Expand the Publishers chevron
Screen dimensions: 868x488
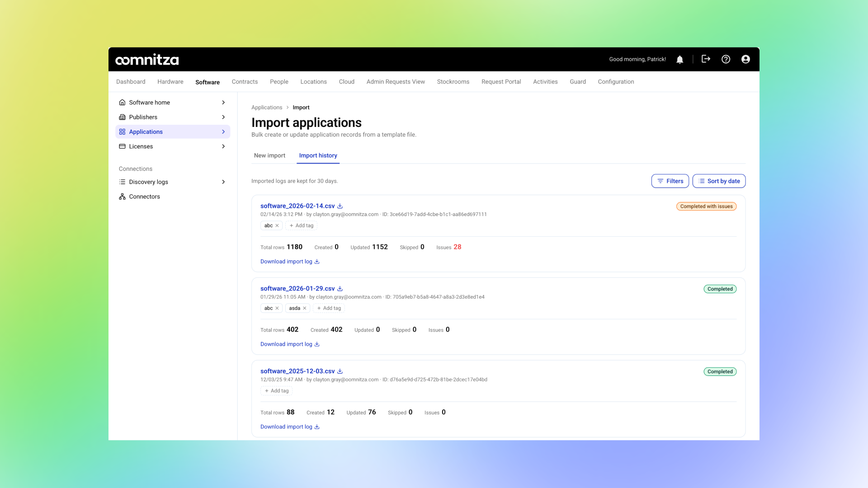pyautogui.click(x=223, y=117)
